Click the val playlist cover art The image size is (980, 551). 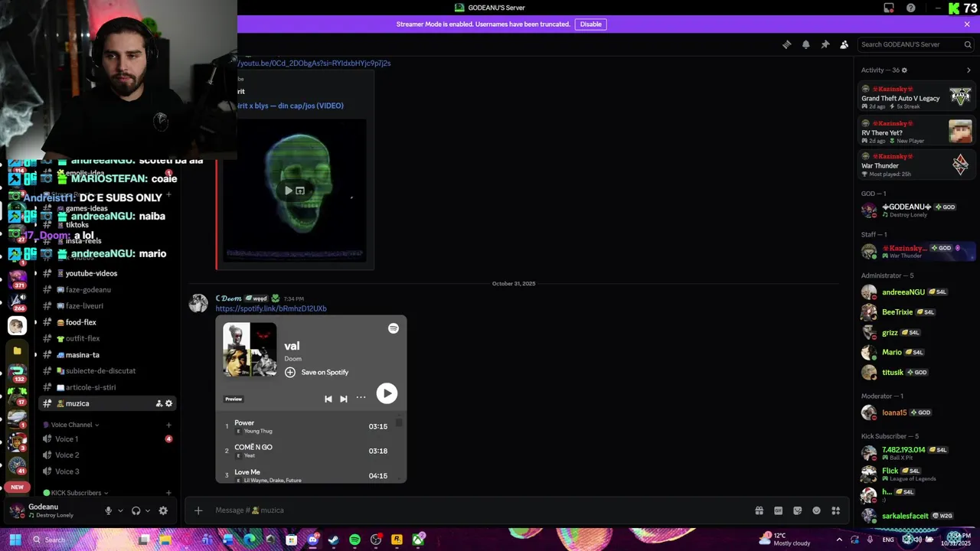pos(250,350)
